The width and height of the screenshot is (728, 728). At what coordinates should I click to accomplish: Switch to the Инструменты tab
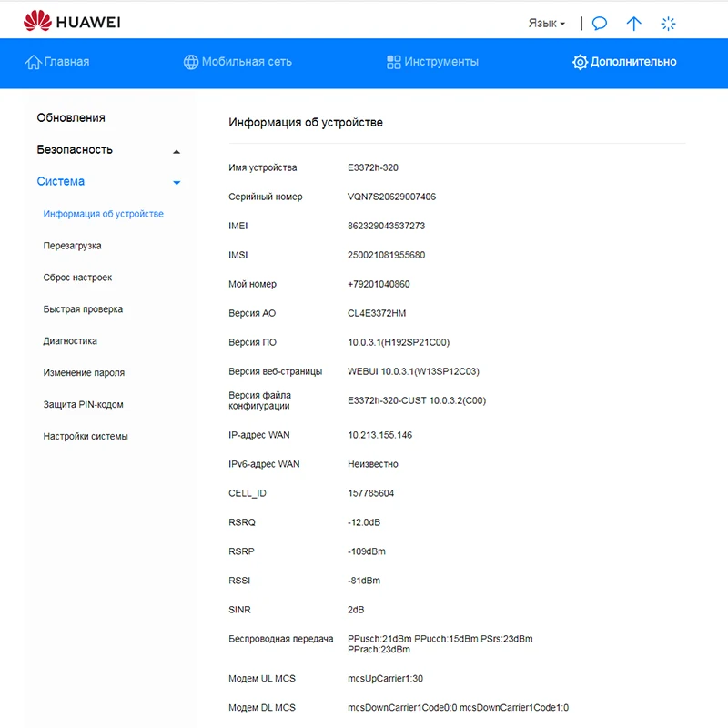pos(441,62)
